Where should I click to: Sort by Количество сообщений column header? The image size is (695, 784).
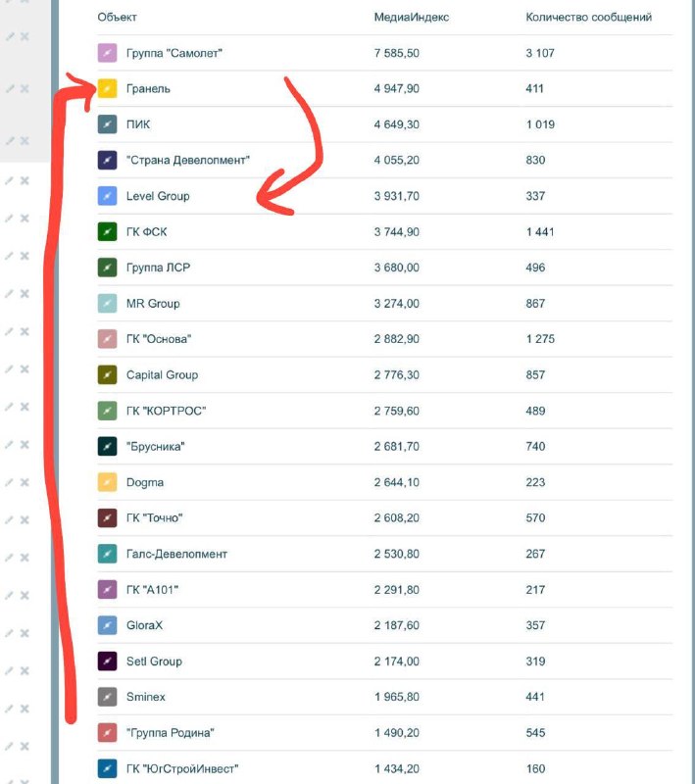[x=588, y=17]
